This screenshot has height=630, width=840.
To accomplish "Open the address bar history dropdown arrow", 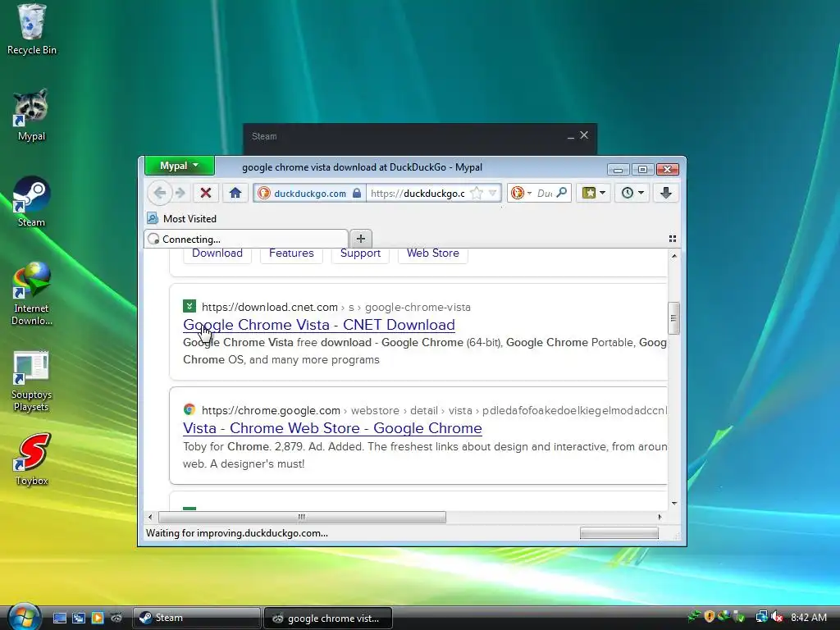I will coord(492,193).
